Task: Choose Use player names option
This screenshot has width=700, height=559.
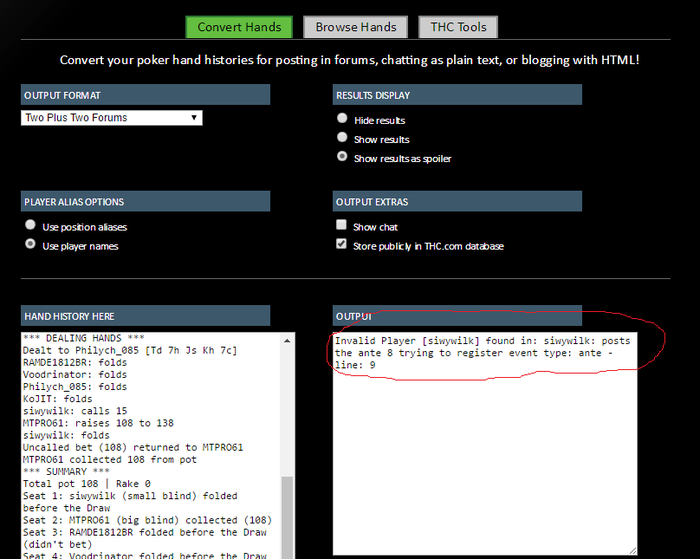Action: pos(30,244)
